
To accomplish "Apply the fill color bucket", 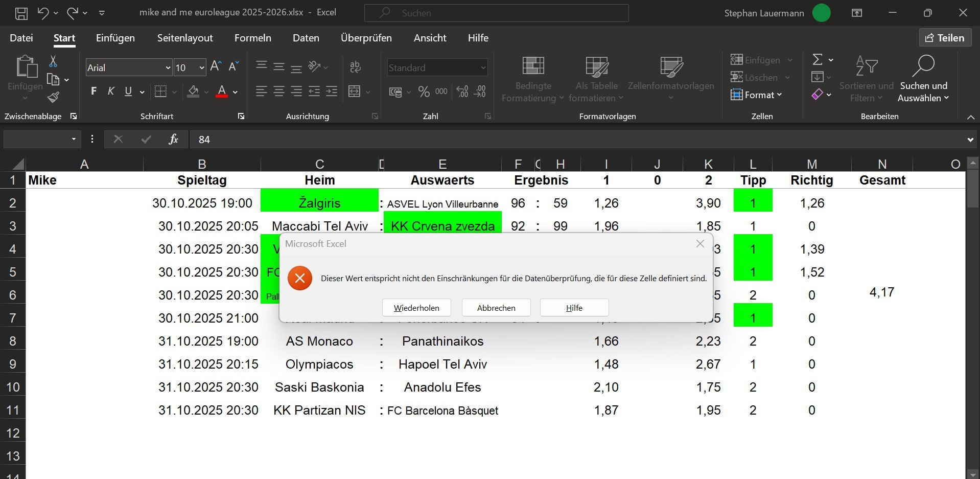I will (194, 92).
